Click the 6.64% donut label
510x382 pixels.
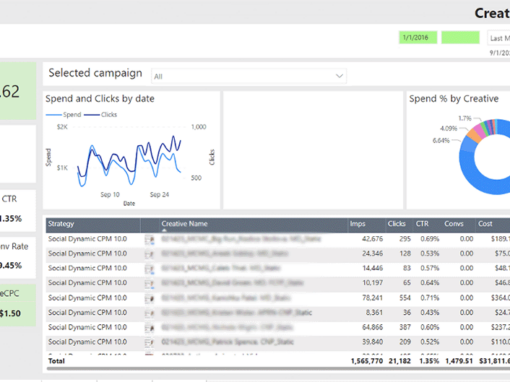tap(441, 141)
